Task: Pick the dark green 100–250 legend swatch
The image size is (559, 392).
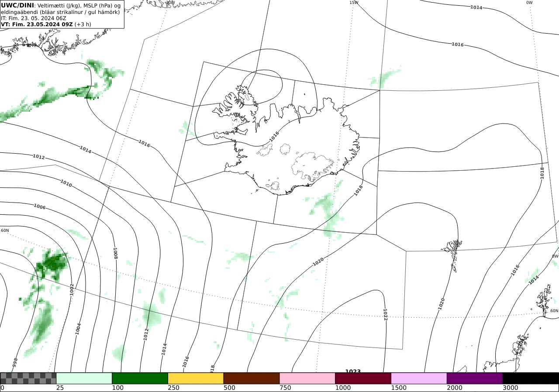Action: pyautogui.click(x=140, y=378)
